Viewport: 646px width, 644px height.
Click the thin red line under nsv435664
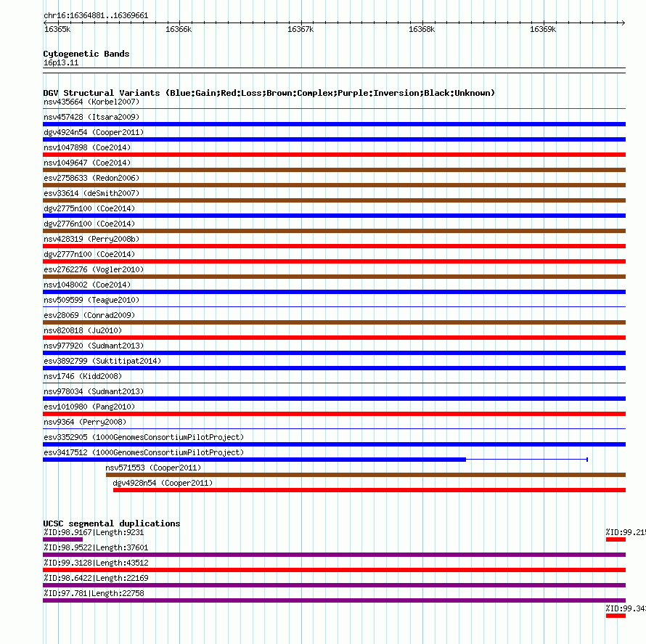point(334,109)
